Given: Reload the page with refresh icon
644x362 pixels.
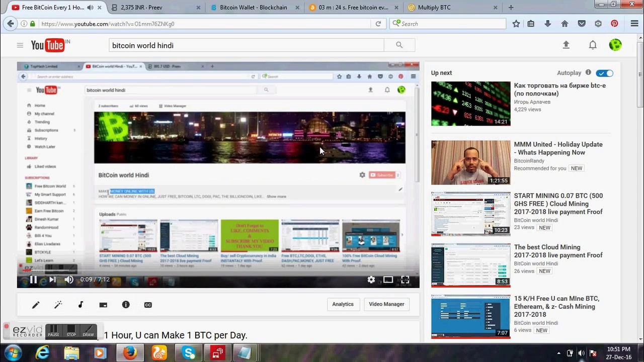Looking at the screenshot, I should tap(378, 24).
